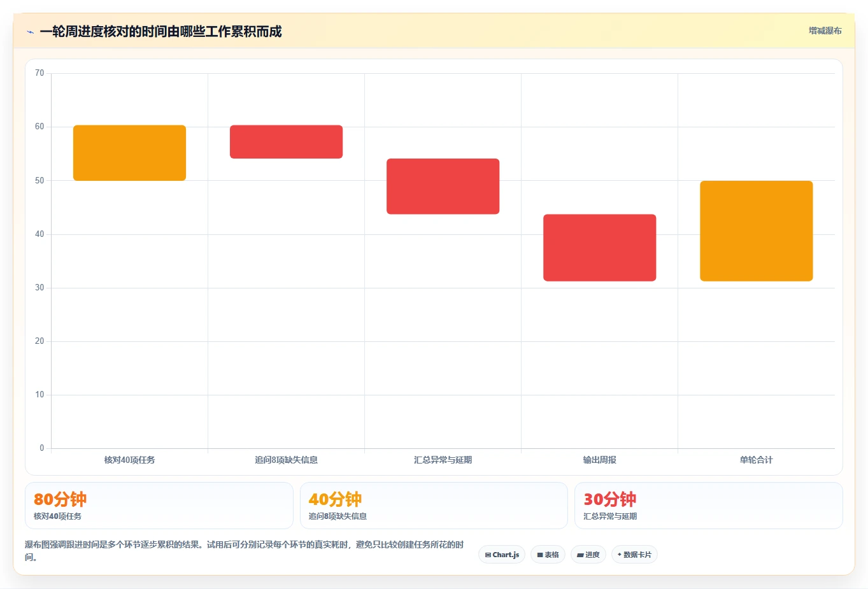Click the red 追问8项缺失信息 bar
Viewport: 868px width, 589px height.
coord(286,141)
